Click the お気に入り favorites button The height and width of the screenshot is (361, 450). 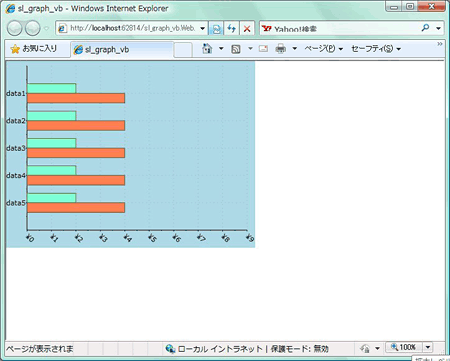point(34,49)
